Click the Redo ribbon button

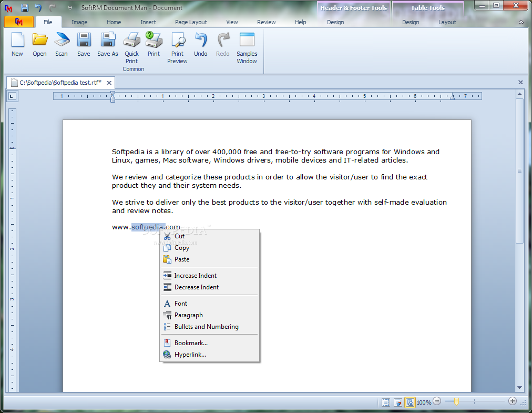coord(223,45)
